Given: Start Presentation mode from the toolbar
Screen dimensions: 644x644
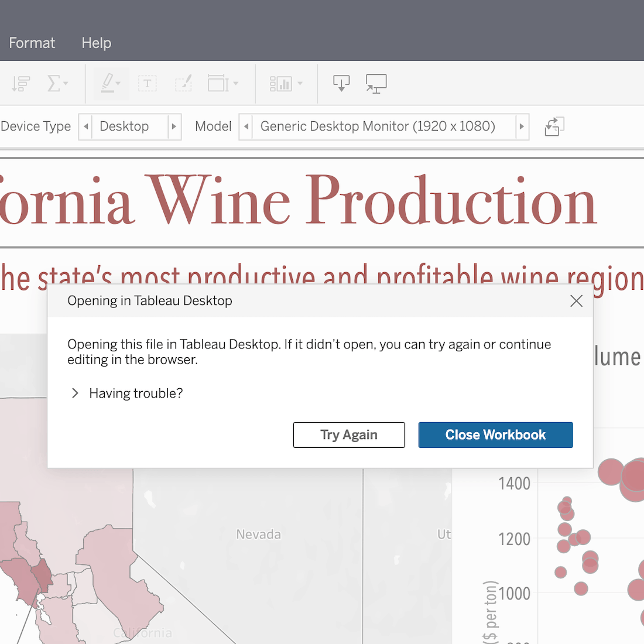Looking at the screenshot, I should pos(376,84).
